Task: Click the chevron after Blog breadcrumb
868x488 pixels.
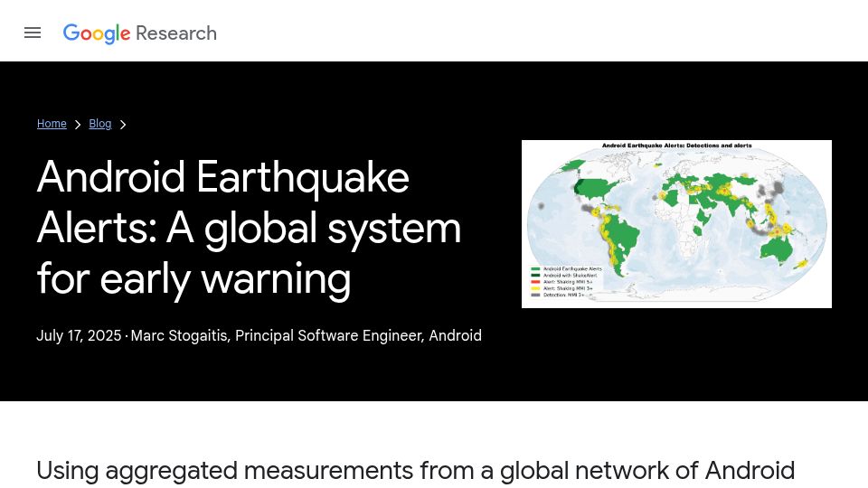Action: point(123,125)
